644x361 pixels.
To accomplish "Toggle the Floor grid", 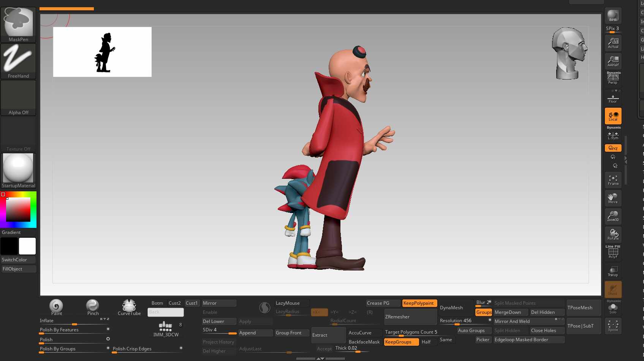I will click(x=613, y=98).
